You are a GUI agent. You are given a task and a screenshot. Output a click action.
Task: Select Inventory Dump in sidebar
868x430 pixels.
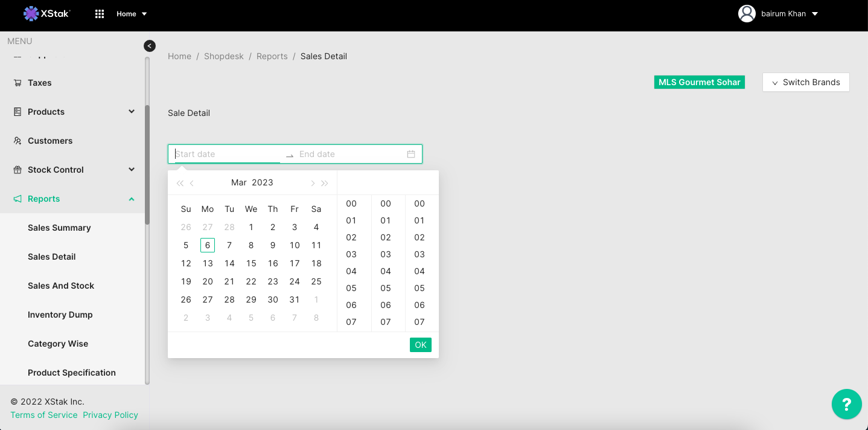tap(60, 315)
